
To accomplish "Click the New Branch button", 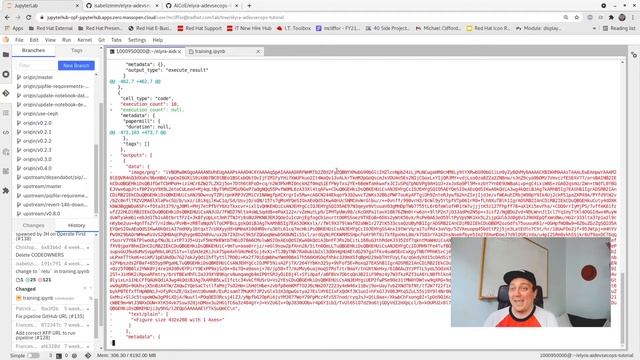I will (x=76, y=65).
